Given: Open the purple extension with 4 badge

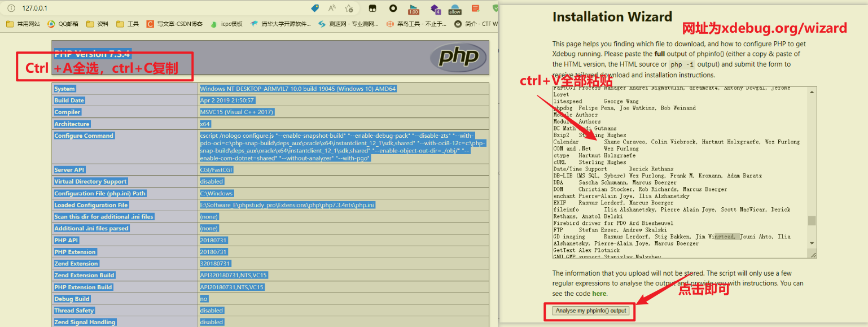Looking at the screenshot, I should point(435,9).
